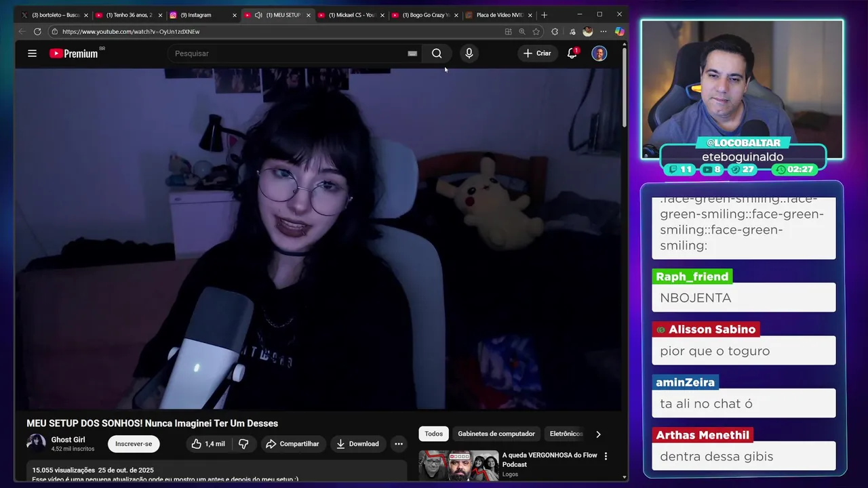Viewport: 868px width, 488px height.
Task: Expand the video description box
Action: point(217,472)
